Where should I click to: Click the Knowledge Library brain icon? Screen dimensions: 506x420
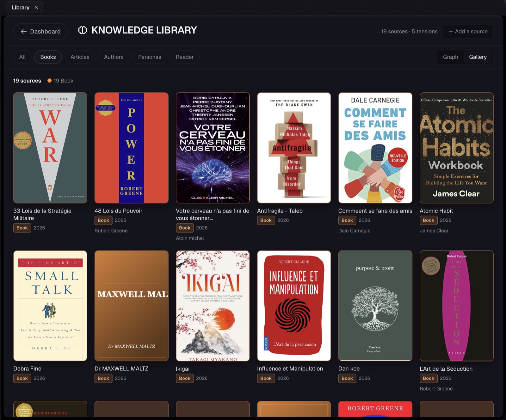[83, 30]
